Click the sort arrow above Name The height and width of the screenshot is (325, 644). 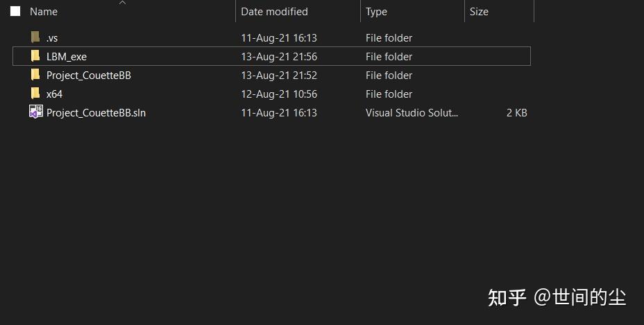(x=123, y=3)
